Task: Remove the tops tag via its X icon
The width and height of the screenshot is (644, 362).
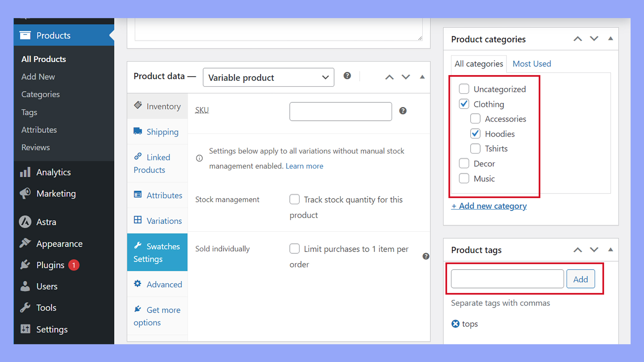Action: 455,324
